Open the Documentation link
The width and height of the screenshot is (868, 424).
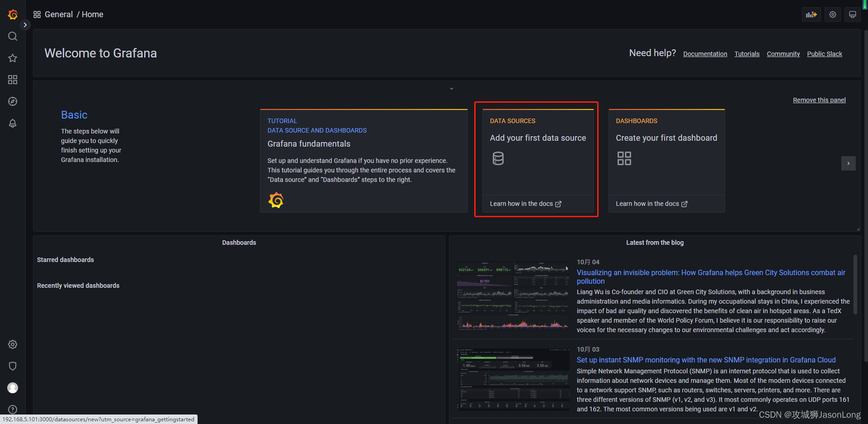point(705,54)
